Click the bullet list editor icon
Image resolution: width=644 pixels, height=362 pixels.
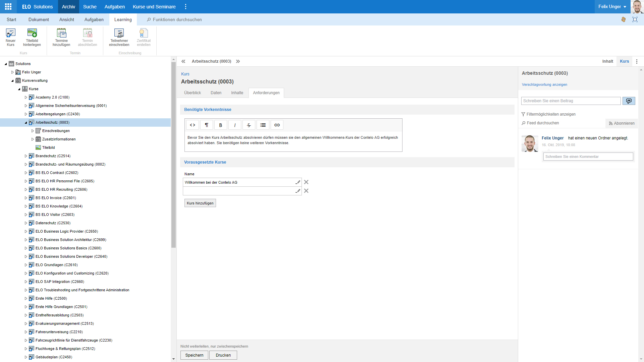(x=263, y=125)
